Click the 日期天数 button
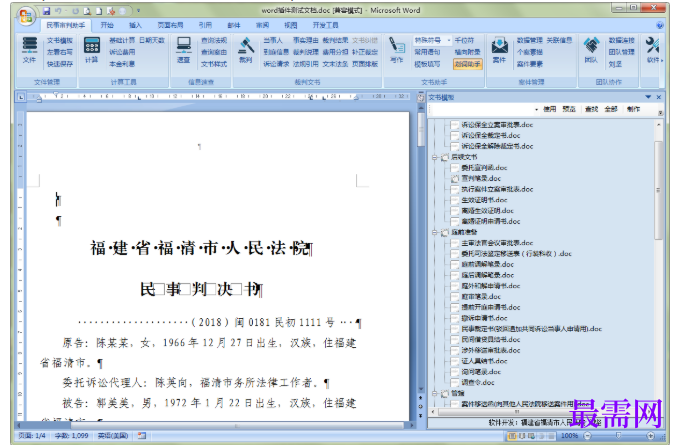 coord(152,40)
